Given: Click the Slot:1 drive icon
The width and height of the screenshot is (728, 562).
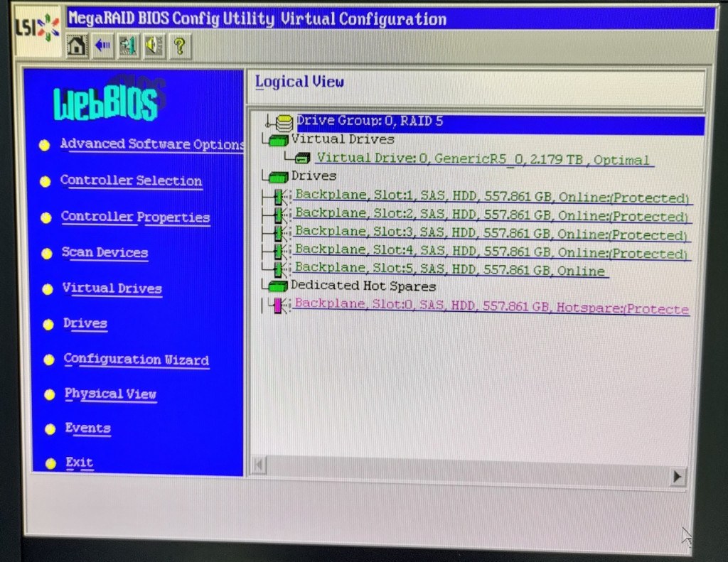Looking at the screenshot, I should tap(280, 197).
